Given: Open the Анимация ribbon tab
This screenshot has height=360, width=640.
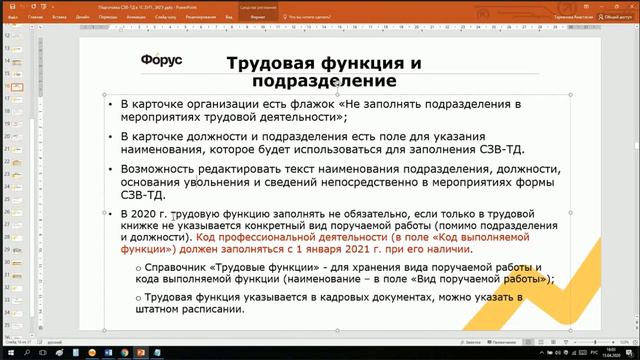Looking at the screenshot, I should pos(136,17).
